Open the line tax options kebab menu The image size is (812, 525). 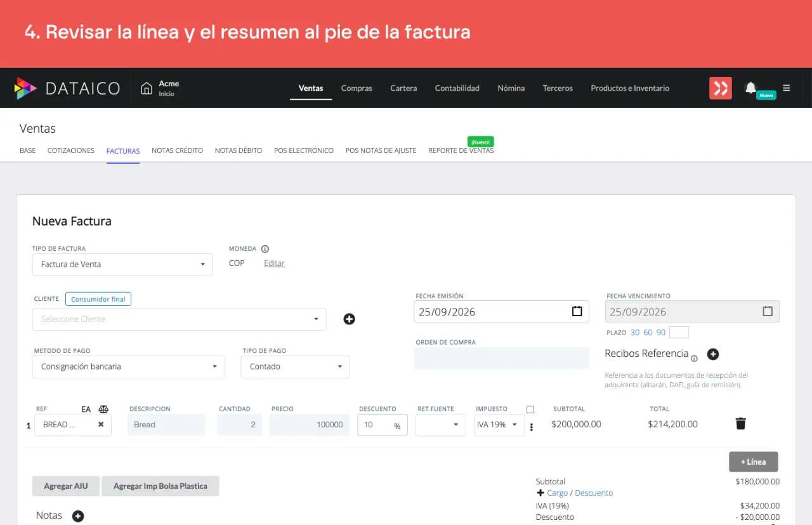click(532, 427)
